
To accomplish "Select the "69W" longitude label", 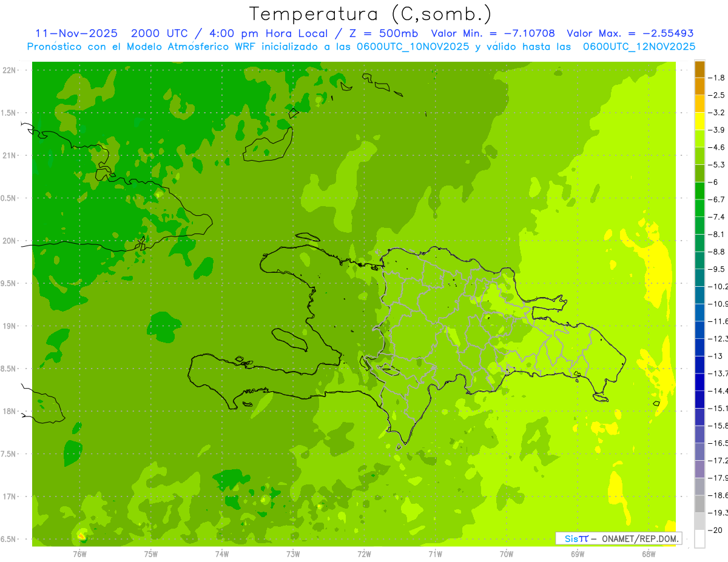I will tap(578, 553).
